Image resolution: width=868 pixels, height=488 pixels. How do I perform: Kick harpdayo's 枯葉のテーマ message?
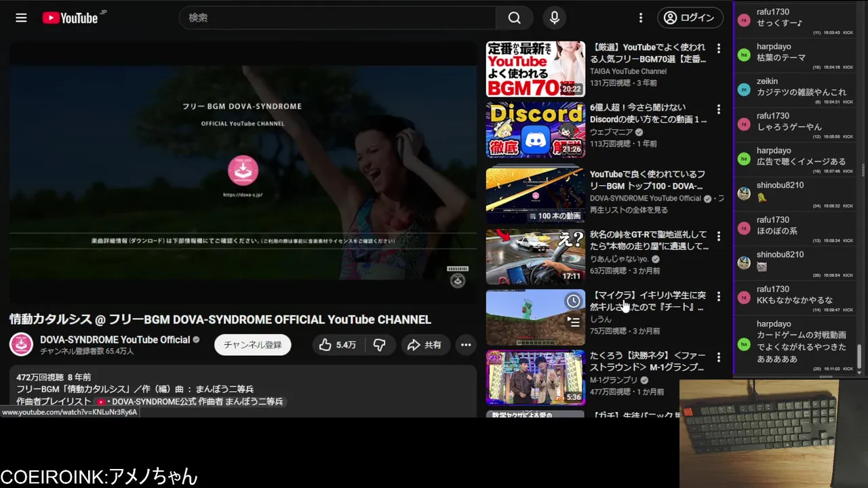tap(848, 67)
